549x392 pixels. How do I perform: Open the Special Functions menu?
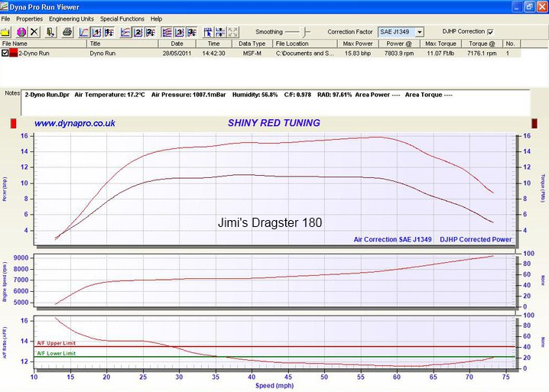tap(122, 19)
